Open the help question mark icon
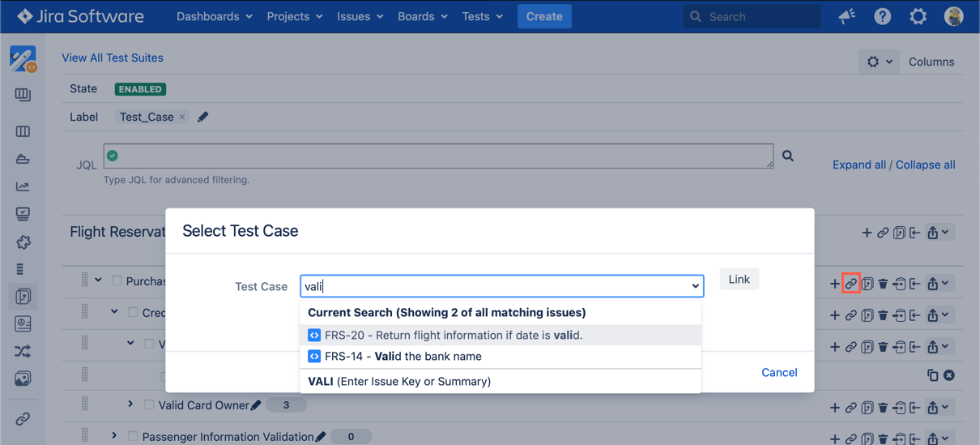980x445 pixels. tap(882, 16)
